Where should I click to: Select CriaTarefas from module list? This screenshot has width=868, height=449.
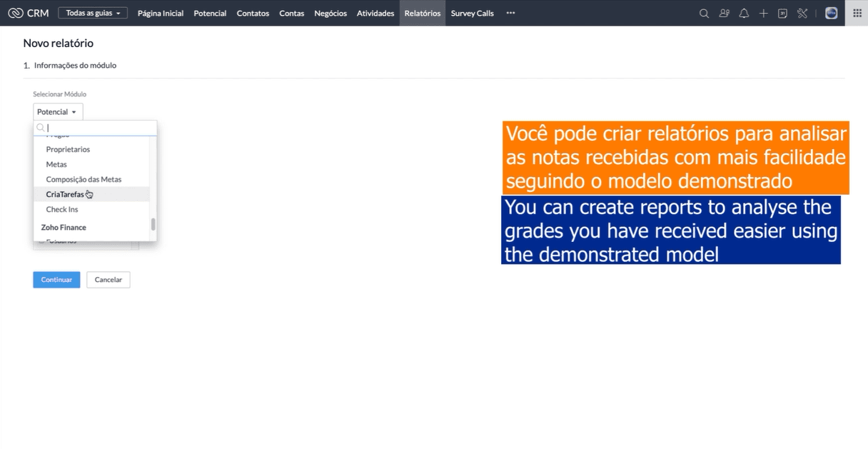click(64, 194)
